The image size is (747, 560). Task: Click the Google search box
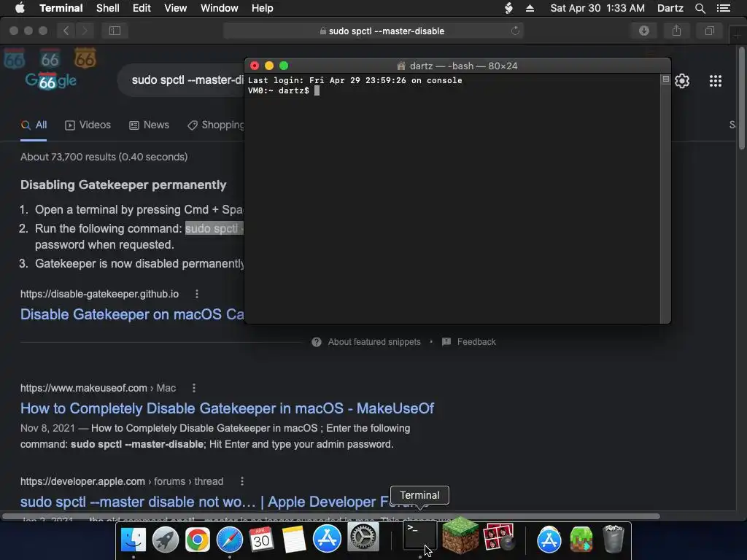181,80
